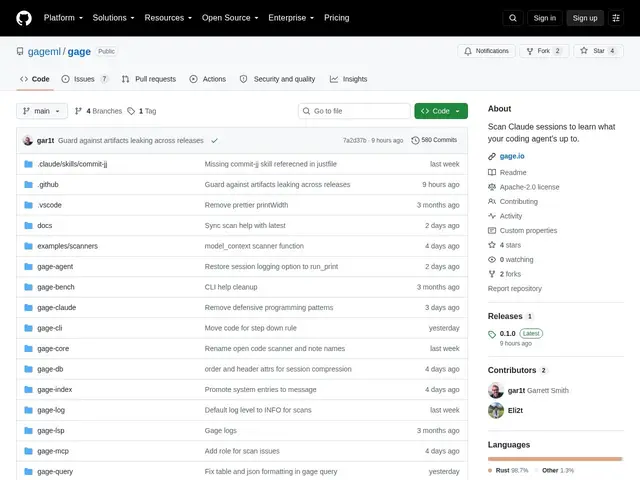
Task: Click the Rust language bar segment
Action: click(x=554, y=459)
